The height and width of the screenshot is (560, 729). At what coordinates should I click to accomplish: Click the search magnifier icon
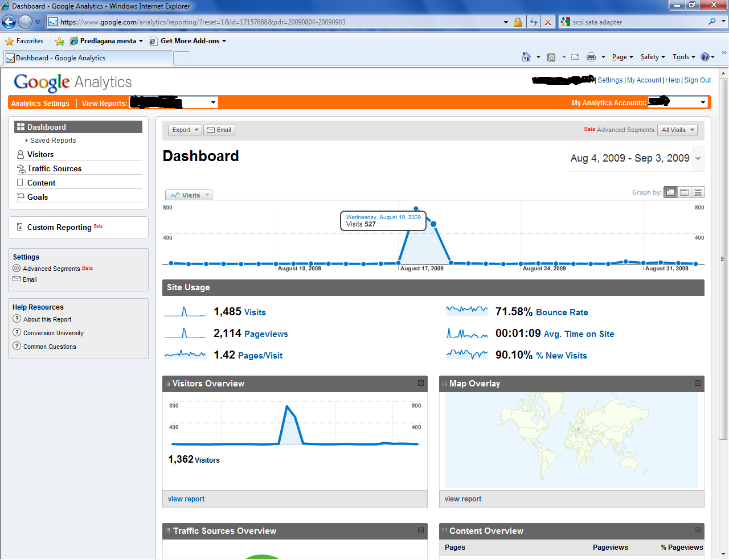[712, 22]
